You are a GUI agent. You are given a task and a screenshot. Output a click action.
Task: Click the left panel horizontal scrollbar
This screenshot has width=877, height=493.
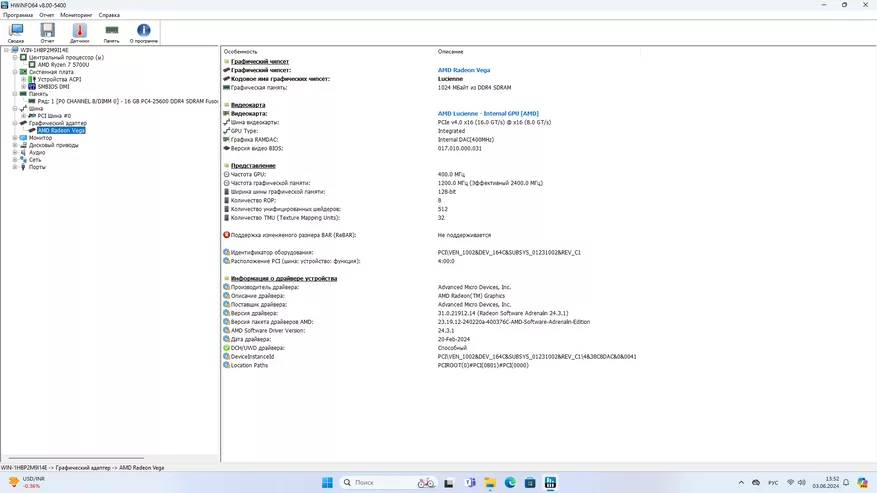[75, 458]
